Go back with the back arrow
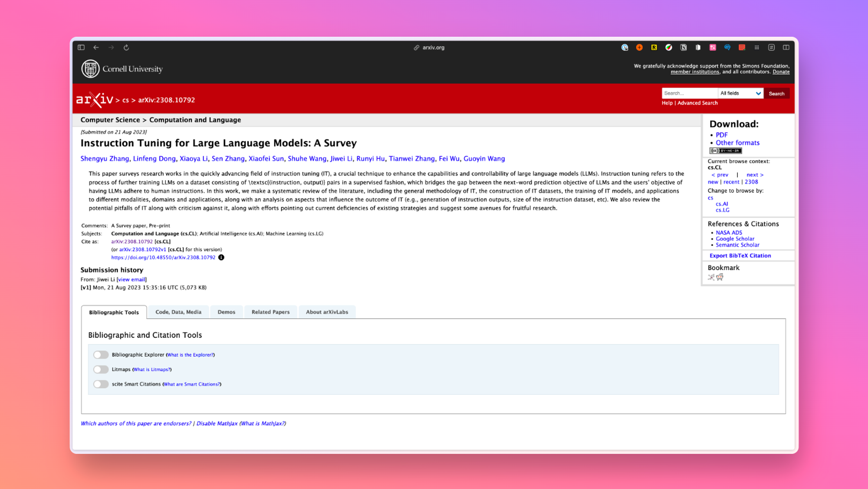This screenshot has width=868, height=489. (x=96, y=47)
